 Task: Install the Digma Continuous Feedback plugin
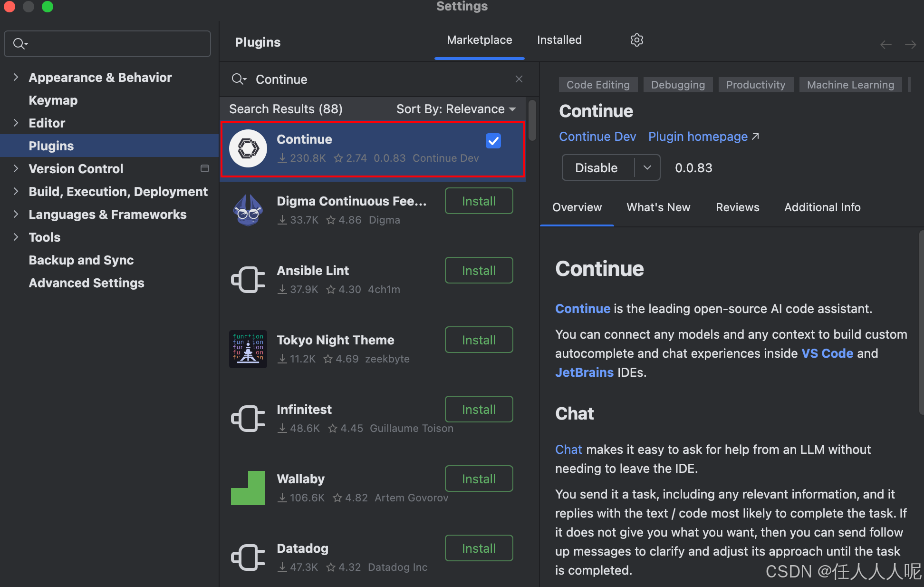coord(478,201)
